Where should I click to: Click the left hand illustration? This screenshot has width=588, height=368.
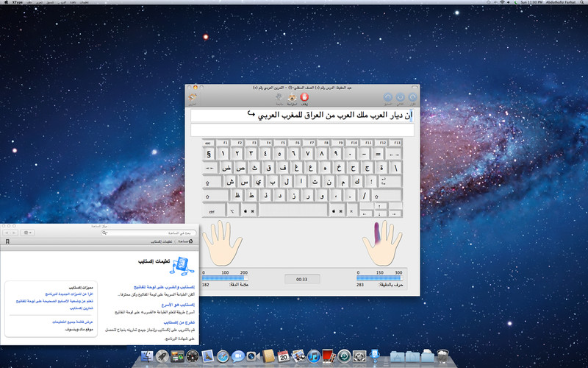[x=222, y=244]
